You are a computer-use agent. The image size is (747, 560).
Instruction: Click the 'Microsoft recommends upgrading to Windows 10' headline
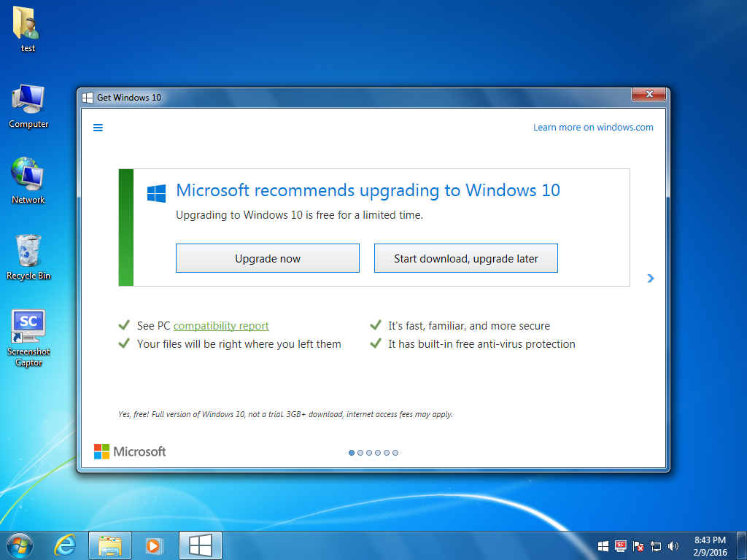click(x=368, y=190)
